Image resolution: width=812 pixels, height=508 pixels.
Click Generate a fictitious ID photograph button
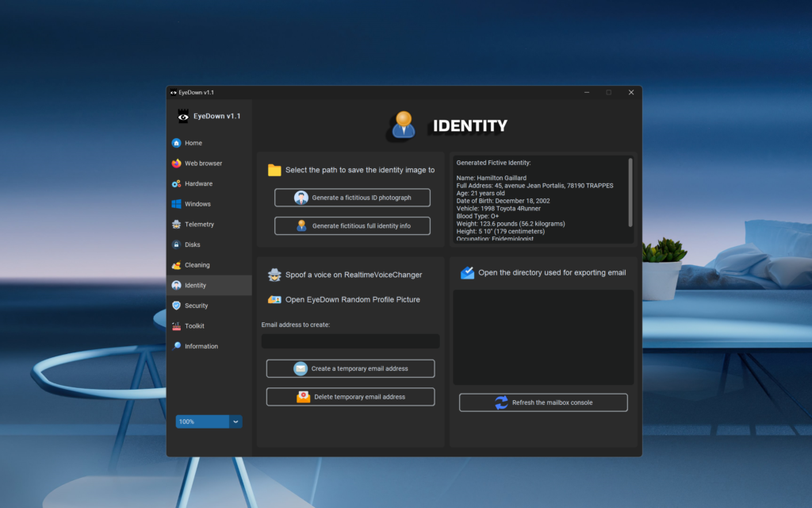353,198
